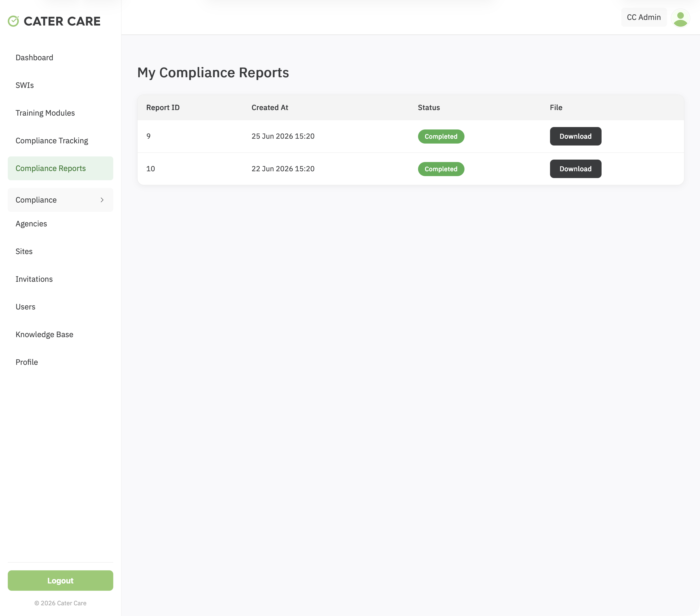The height and width of the screenshot is (616, 700).
Task: Click the Created At column header
Action: [x=270, y=107]
